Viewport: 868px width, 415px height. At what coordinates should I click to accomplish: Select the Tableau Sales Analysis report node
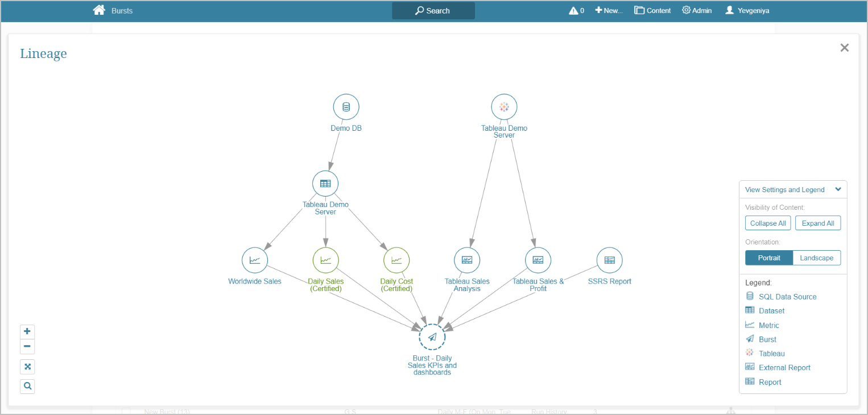point(467,260)
